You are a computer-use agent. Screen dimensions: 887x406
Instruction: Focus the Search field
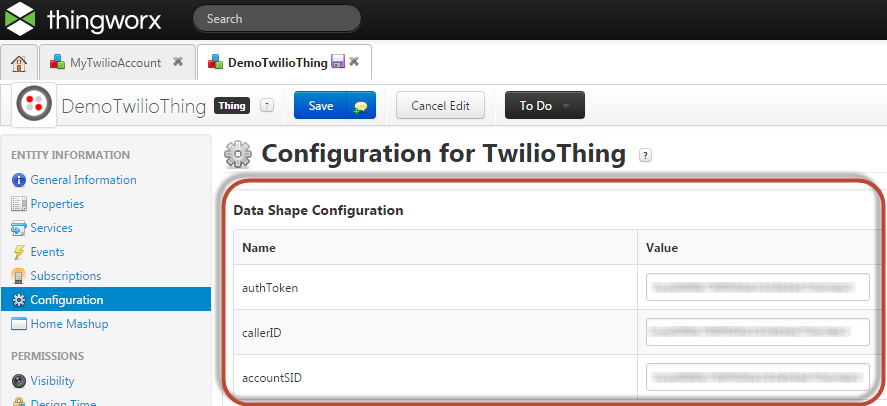pyautogui.click(x=277, y=19)
